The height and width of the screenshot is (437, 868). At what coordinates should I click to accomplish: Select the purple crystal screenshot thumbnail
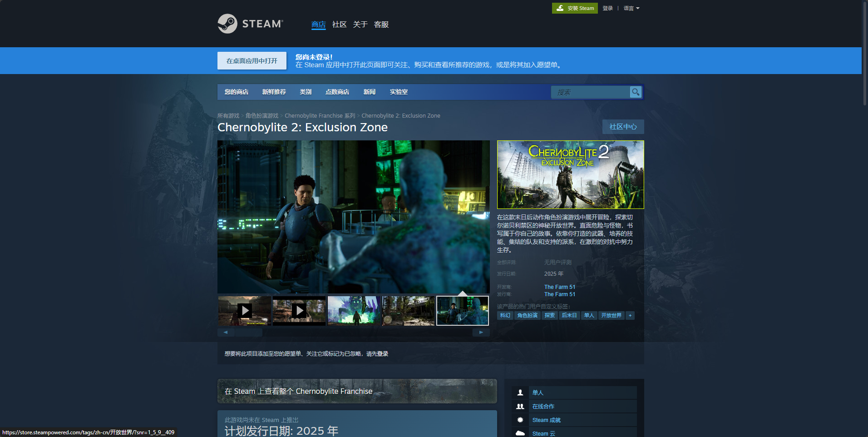pos(354,311)
